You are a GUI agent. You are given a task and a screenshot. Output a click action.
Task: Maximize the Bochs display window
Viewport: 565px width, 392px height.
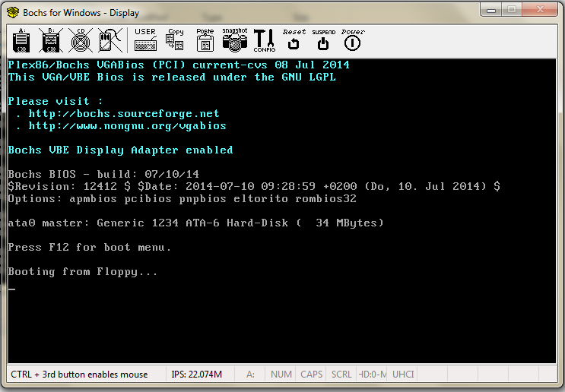coord(512,10)
